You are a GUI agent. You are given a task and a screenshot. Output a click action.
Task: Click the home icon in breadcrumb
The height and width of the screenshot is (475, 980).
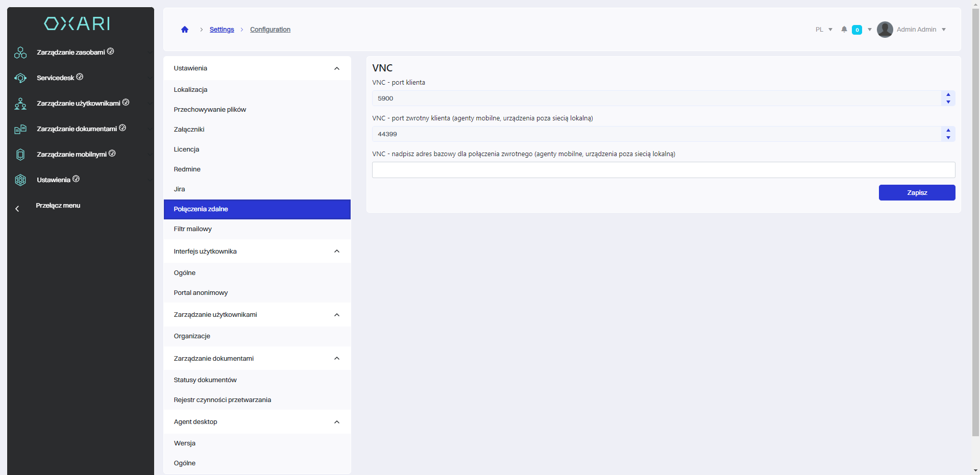185,30
